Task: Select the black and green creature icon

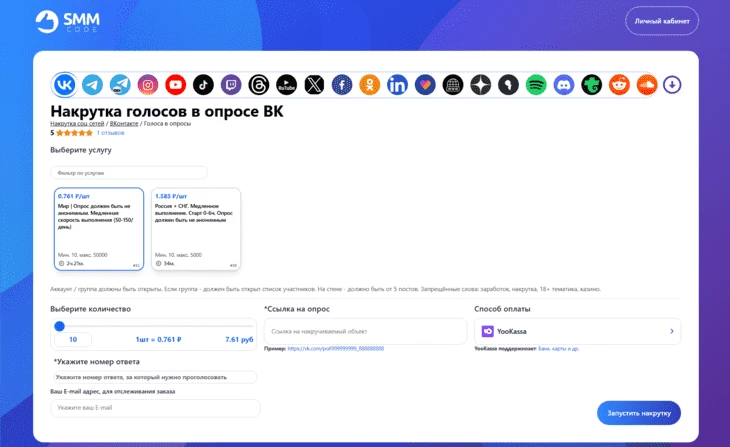Action: point(591,85)
